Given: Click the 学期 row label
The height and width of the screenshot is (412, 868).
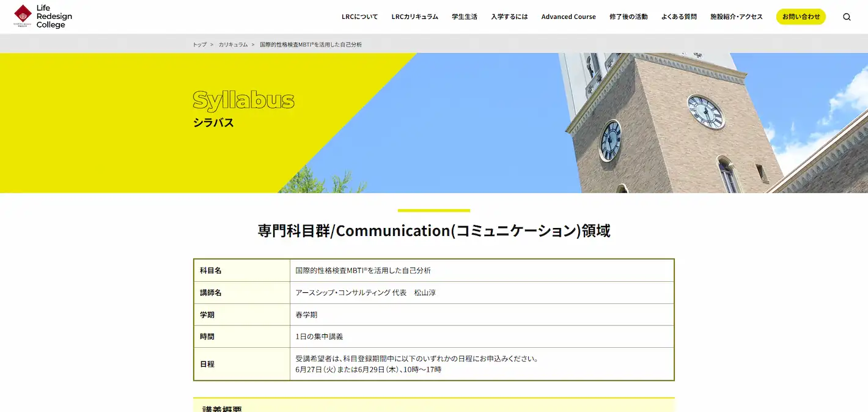Looking at the screenshot, I should pos(207,315).
